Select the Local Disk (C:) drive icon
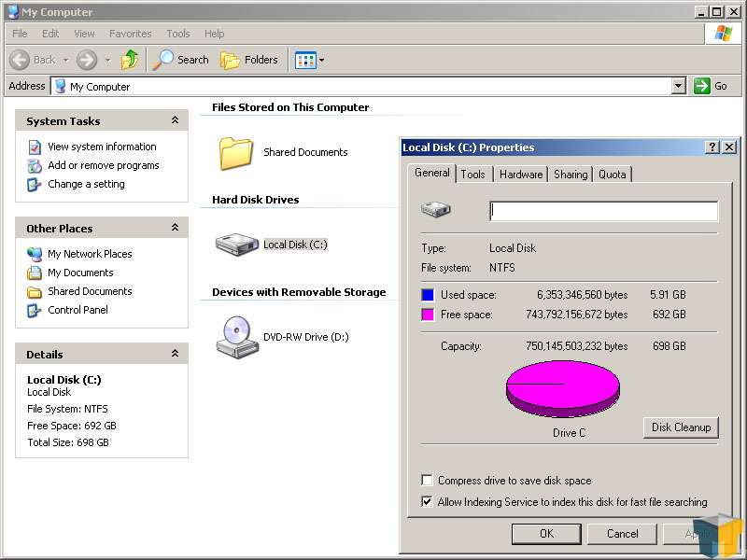This screenshot has width=747, height=560. 237,245
